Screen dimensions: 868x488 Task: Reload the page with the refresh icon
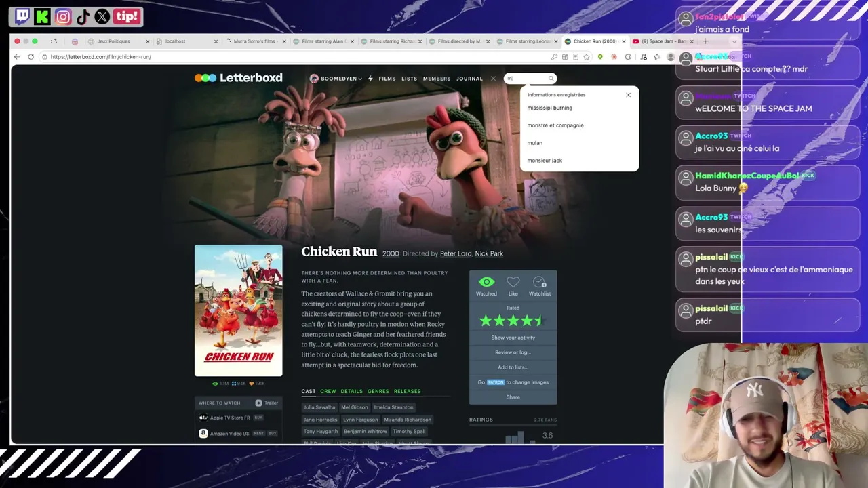(31, 57)
